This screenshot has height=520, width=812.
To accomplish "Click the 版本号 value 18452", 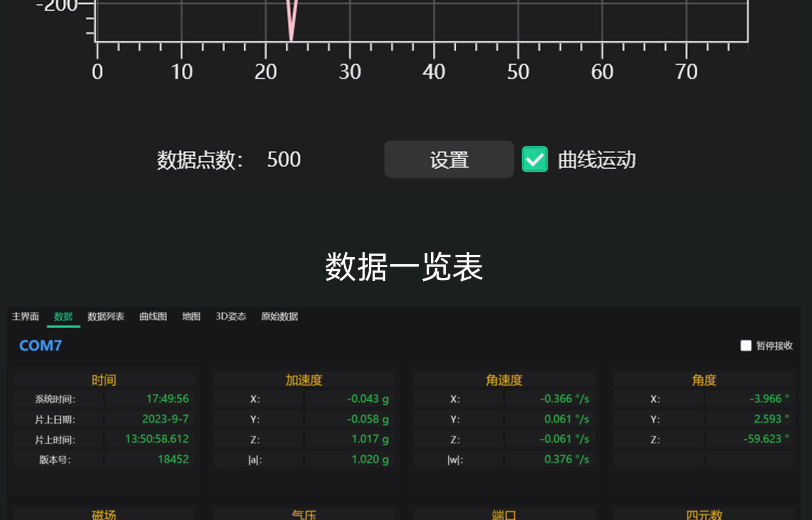I will pyautogui.click(x=173, y=459).
